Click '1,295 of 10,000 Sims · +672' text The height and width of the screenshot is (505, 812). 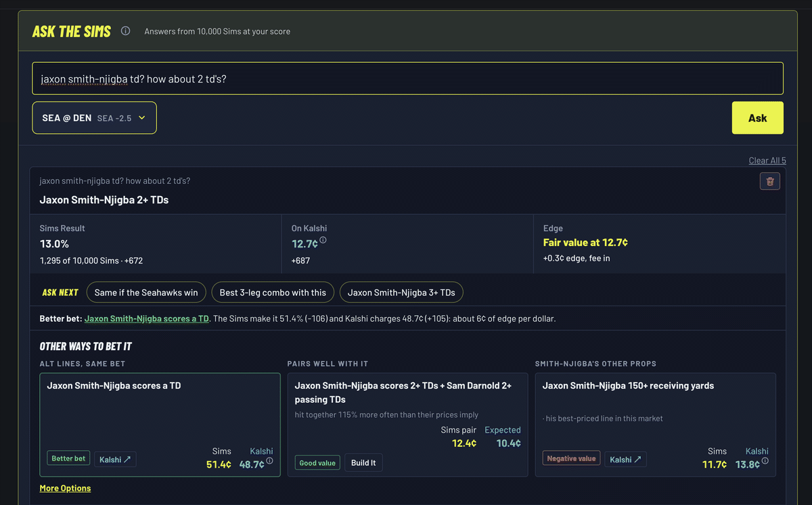(x=91, y=260)
